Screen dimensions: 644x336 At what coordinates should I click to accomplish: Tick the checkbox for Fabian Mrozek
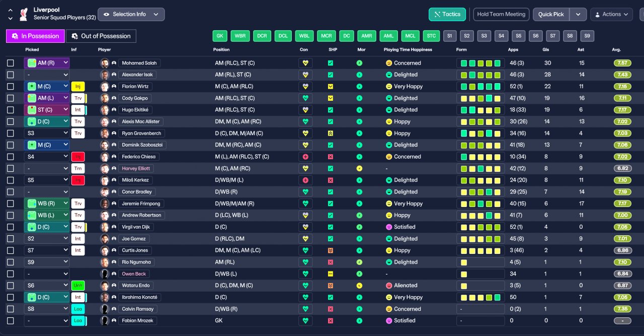click(11, 320)
